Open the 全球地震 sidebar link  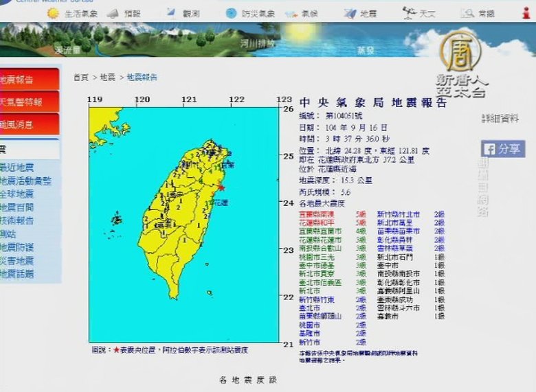[x=18, y=194]
